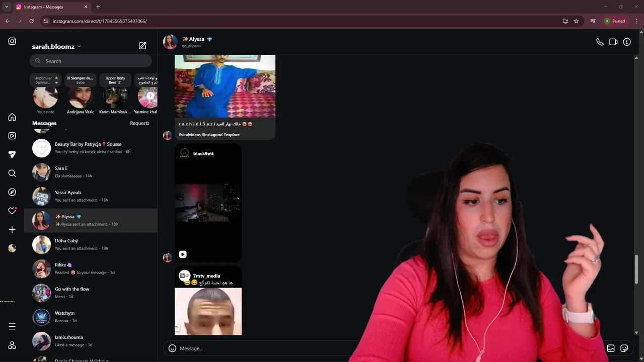The image size is (644, 362).
Task: Click #viralvideos hashtag caption text
Action: point(190,135)
